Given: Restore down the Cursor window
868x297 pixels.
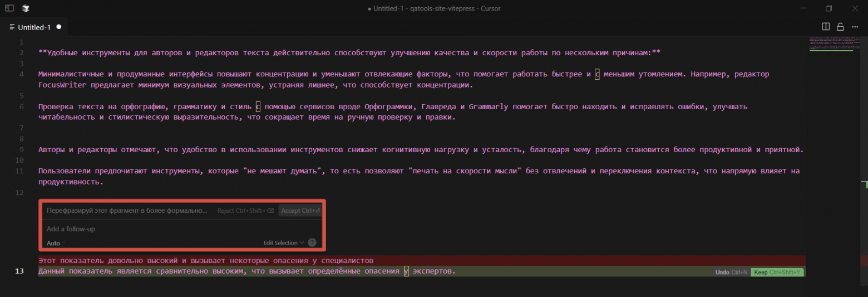Looking at the screenshot, I should [828, 8].
